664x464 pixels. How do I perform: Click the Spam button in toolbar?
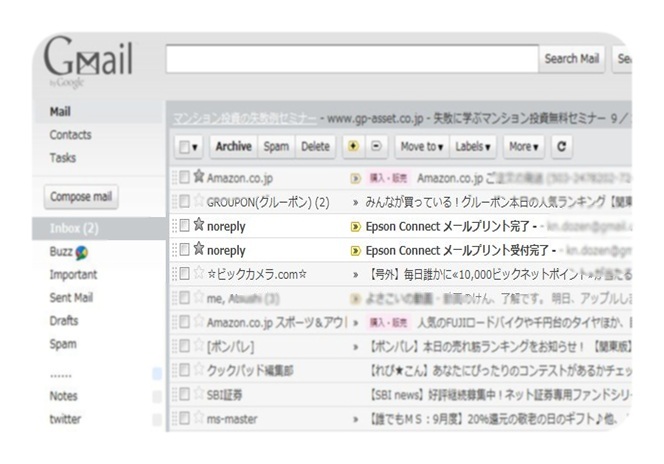point(276,146)
